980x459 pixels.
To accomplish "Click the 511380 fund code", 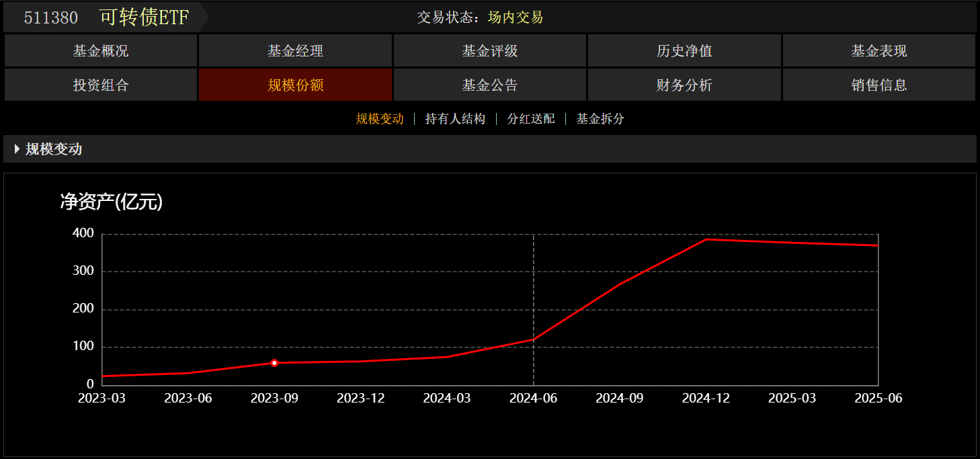I will (51, 18).
